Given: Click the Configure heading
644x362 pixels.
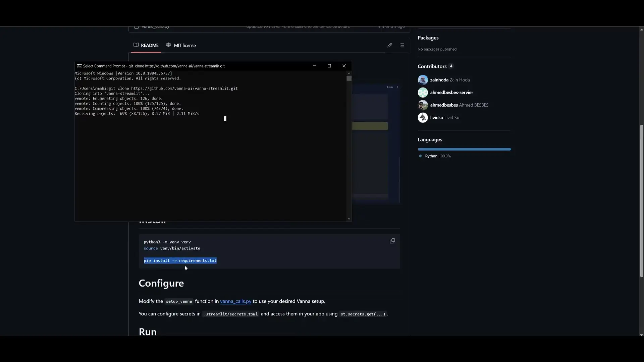Looking at the screenshot, I should point(161,283).
